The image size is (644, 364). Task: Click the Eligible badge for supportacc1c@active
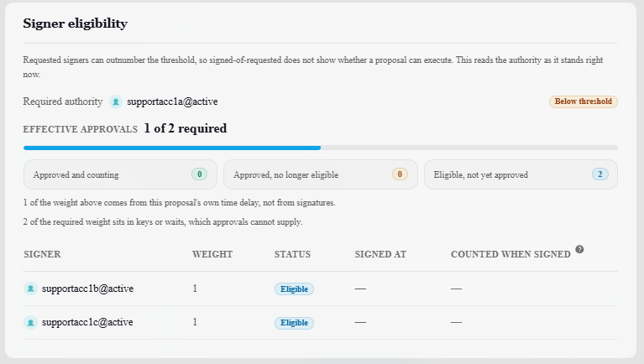294,323
